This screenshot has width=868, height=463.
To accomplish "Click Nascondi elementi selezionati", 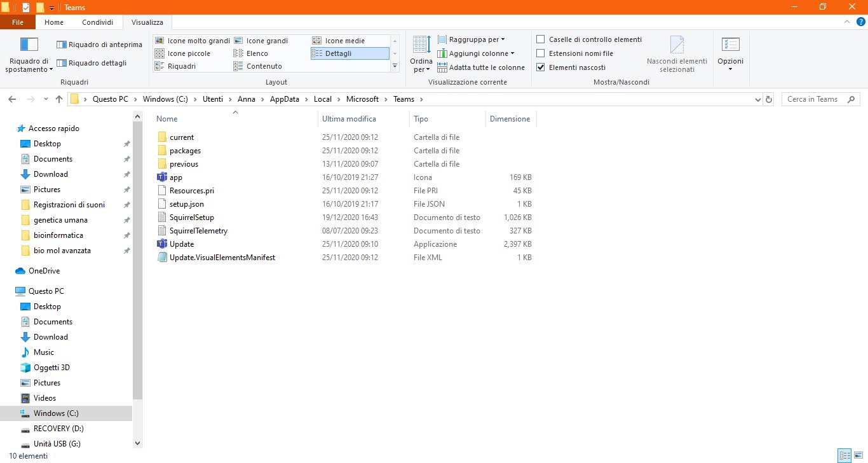I will click(677, 55).
